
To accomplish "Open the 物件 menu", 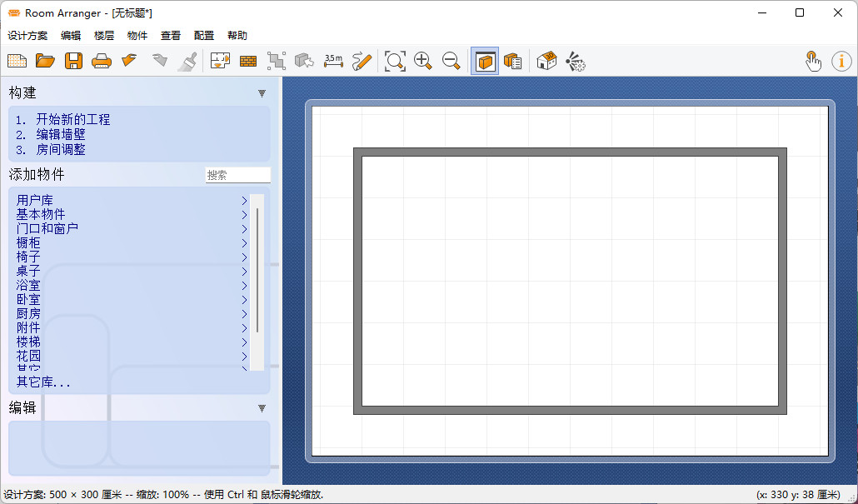I will (137, 36).
